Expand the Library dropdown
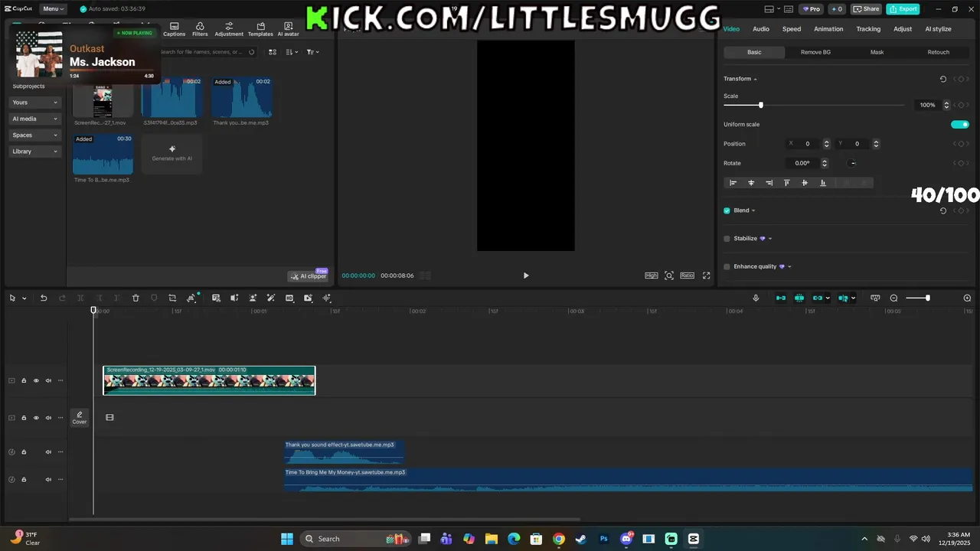This screenshot has height=551, width=980. [35, 152]
